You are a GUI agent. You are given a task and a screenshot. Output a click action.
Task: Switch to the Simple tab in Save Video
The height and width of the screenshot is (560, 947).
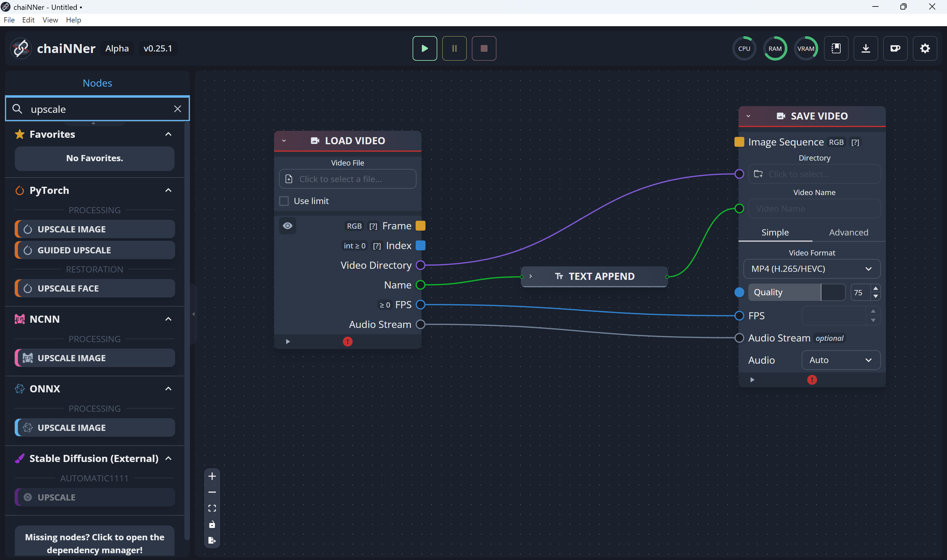pos(775,232)
